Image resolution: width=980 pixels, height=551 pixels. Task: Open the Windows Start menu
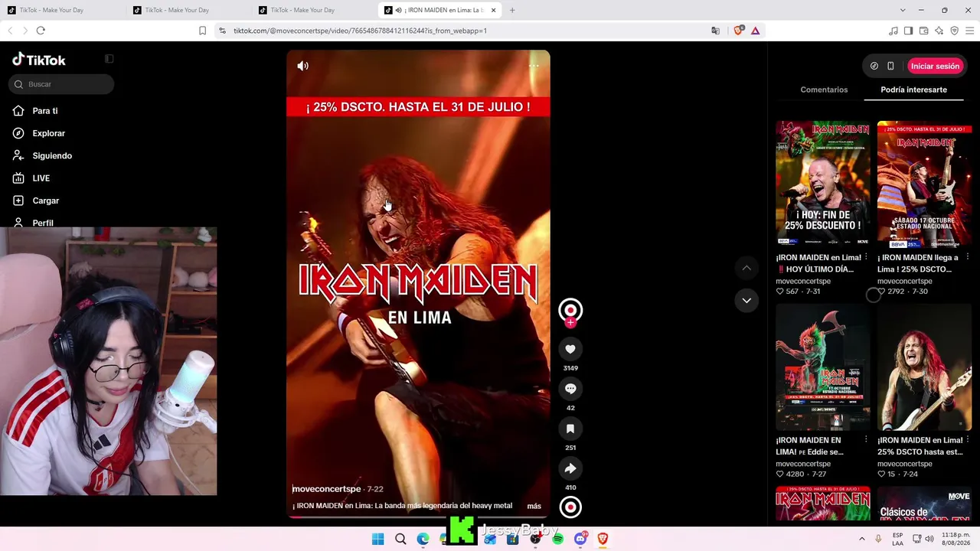click(377, 540)
